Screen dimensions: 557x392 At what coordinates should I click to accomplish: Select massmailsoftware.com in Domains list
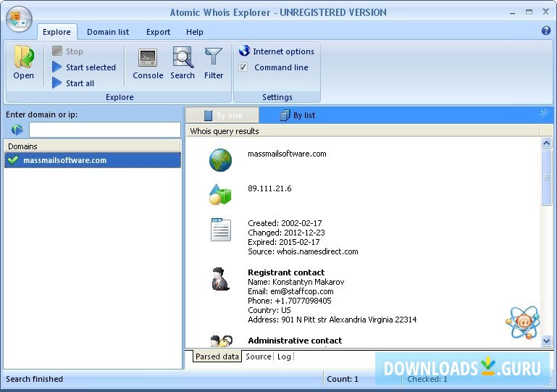click(93, 160)
